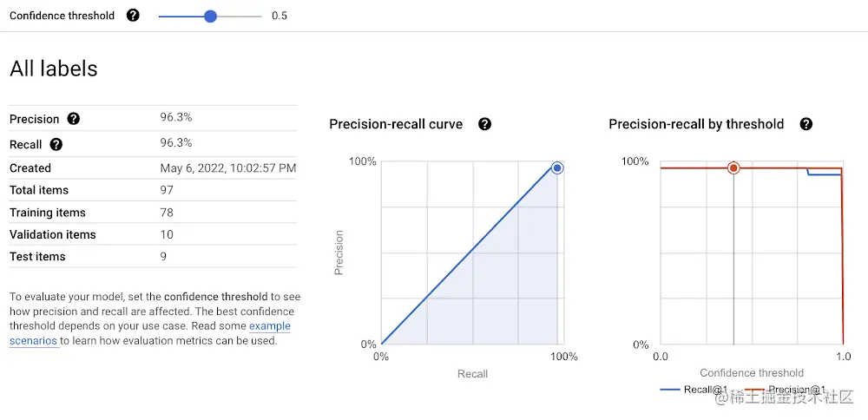The height and width of the screenshot is (420, 868).
Task: Click the Recall help question mark
Action: tap(56, 144)
